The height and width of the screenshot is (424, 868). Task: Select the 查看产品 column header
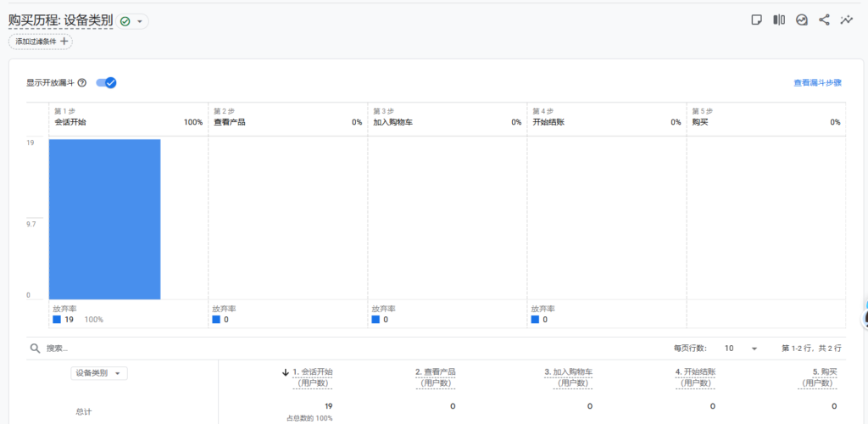point(436,372)
